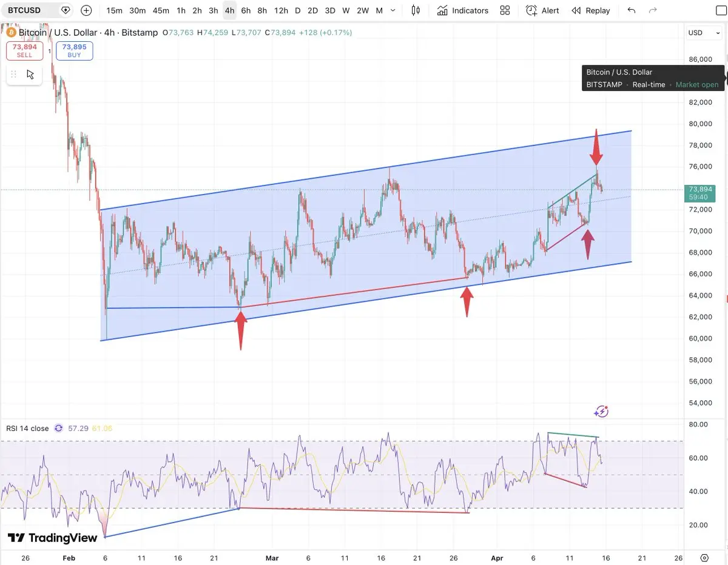Switch to the 1h timeframe

click(181, 10)
